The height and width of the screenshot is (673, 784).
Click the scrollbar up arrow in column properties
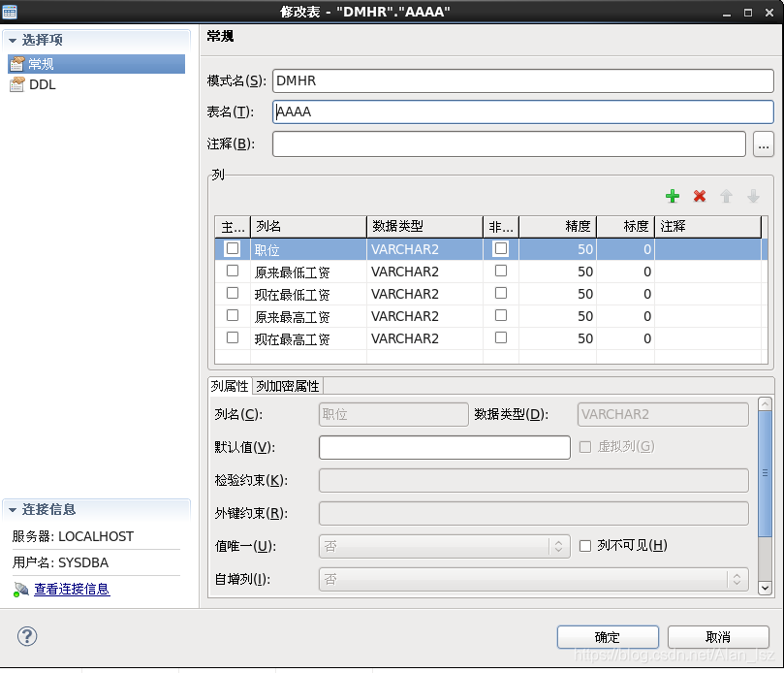[765, 403]
